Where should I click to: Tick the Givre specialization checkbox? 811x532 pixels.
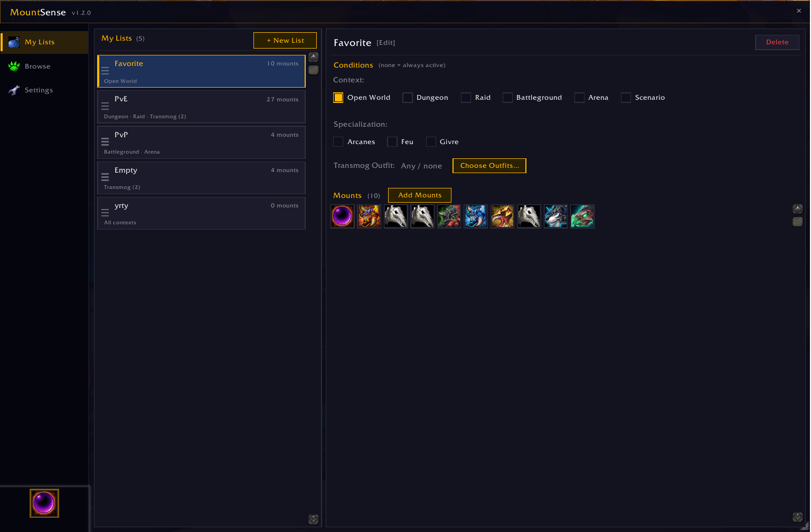tap(431, 142)
